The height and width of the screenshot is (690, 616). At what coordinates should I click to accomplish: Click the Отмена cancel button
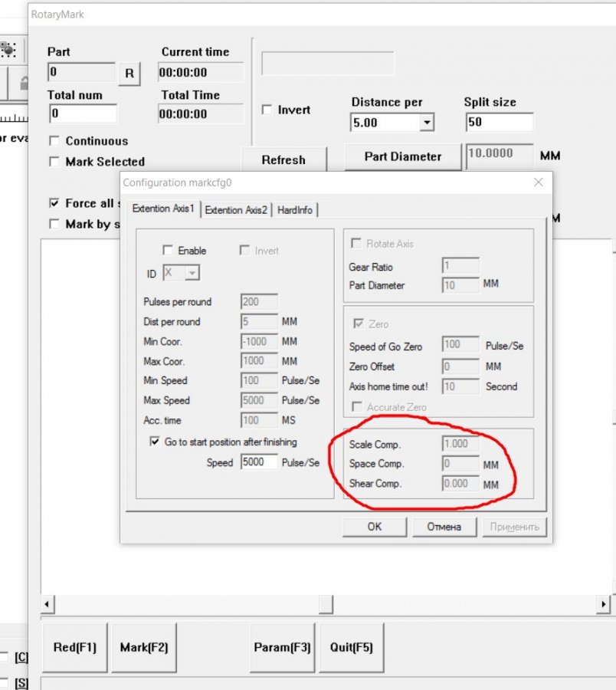[444, 527]
